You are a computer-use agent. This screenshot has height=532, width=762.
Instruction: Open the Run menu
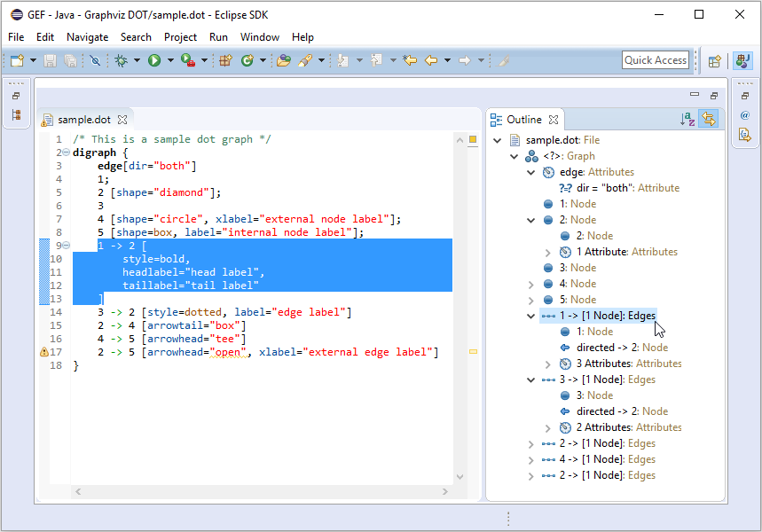219,37
